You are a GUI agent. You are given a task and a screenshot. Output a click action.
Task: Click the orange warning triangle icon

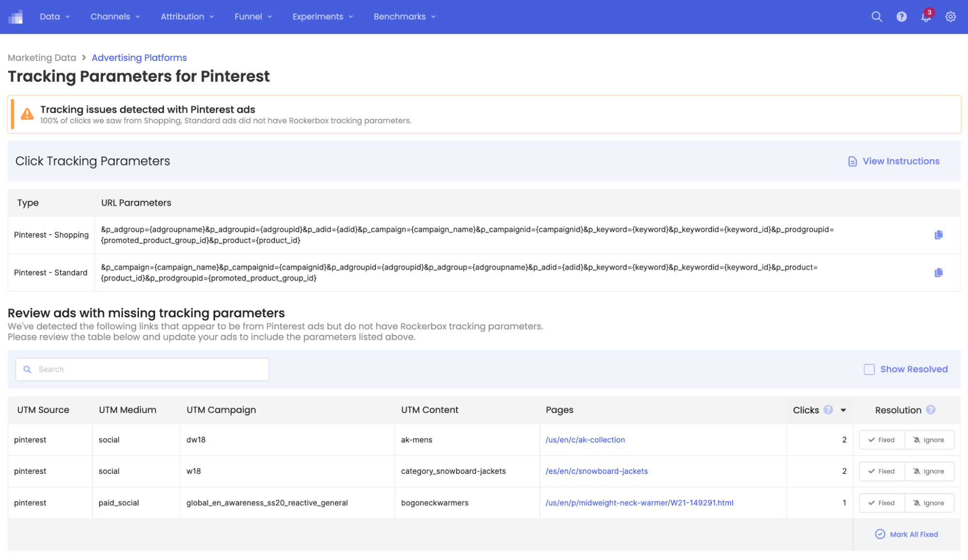(27, 114)
